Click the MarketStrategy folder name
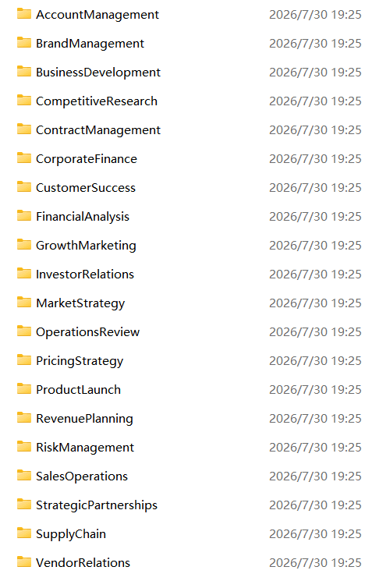This screenshot has height=588, width=372. click(x=80, y=303)
